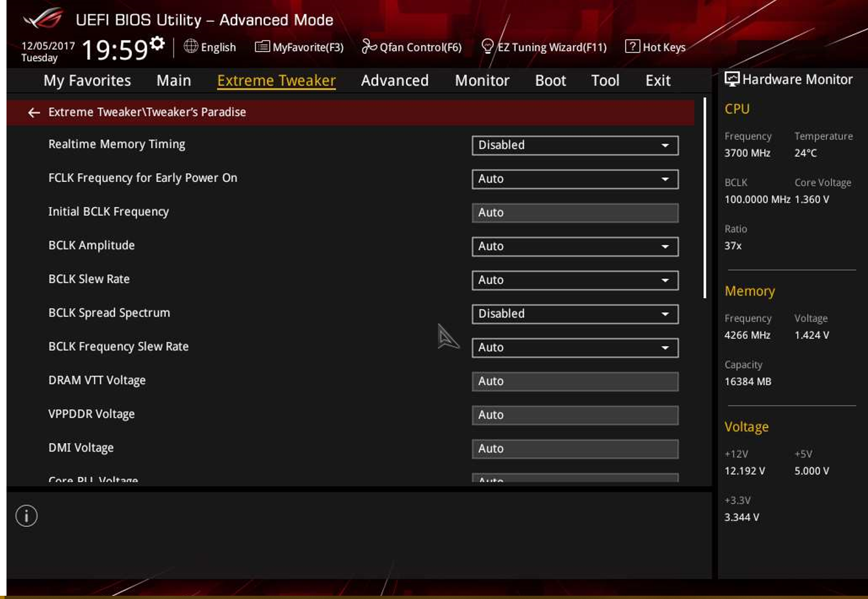Open the Boot tab
868x599 pixels.
tap(551, 81)
